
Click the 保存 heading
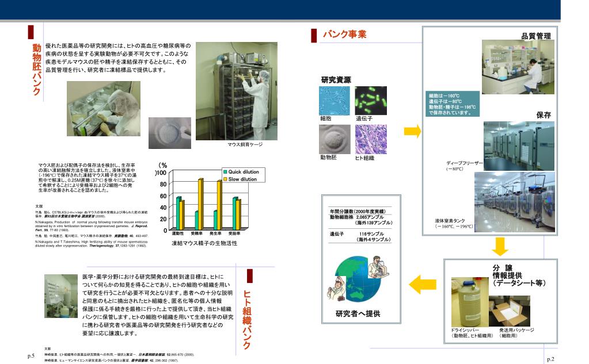544,115
